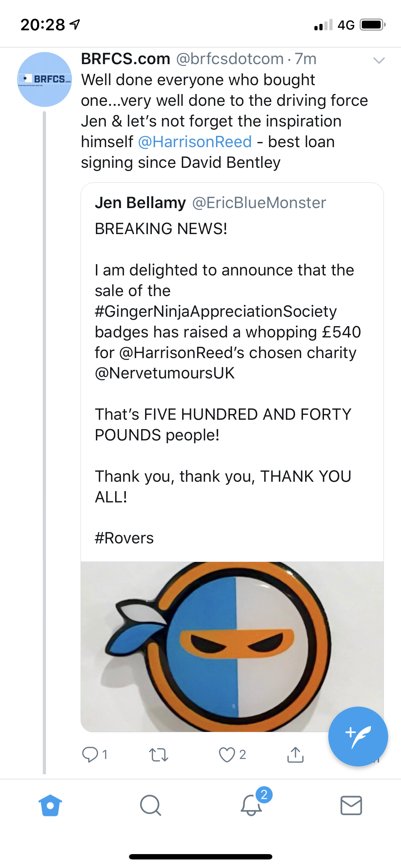Open the Home tab

50,805
